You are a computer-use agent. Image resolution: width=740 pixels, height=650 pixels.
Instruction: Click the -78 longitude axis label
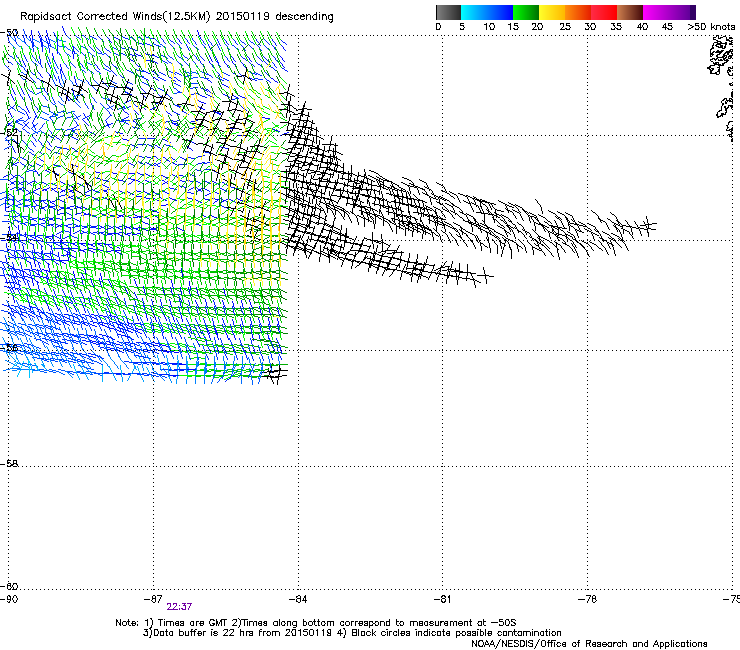(x=588, y=599)
